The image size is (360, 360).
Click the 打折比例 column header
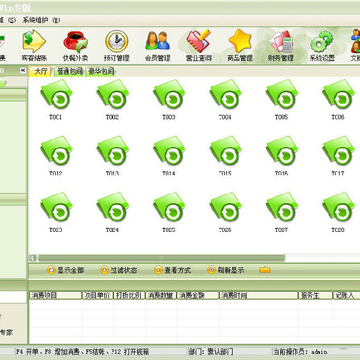click(129, 295)
